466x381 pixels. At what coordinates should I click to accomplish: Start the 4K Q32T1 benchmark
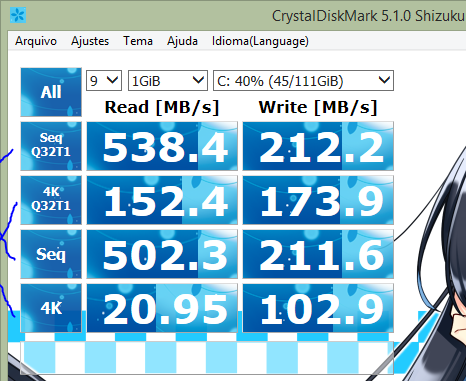[x=51, y=200]
